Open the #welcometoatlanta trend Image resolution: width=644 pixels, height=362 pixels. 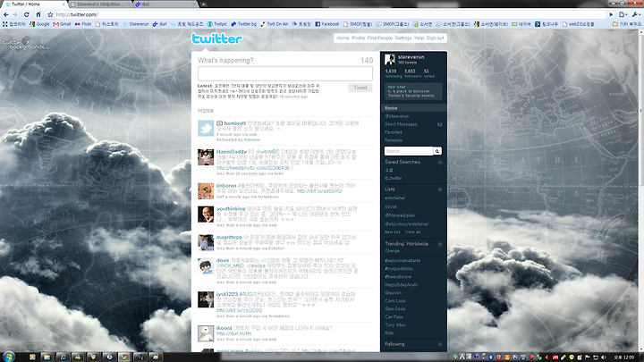[402, 261]
